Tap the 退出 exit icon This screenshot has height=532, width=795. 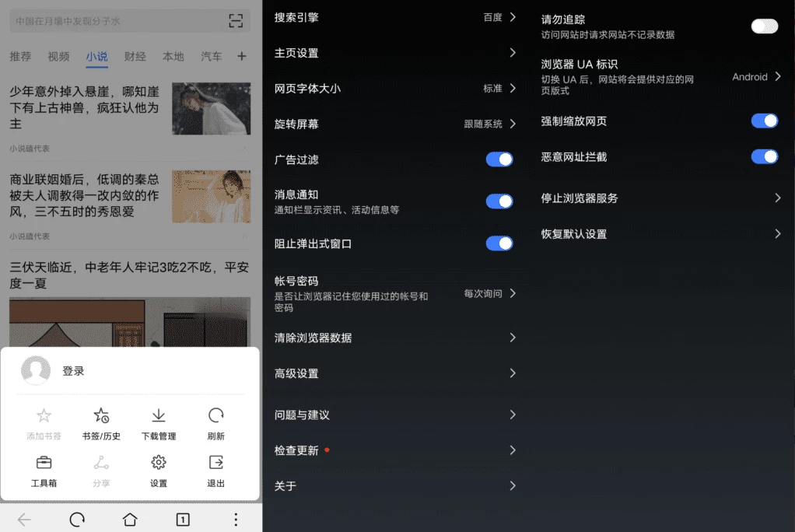[x=216, y=464]
